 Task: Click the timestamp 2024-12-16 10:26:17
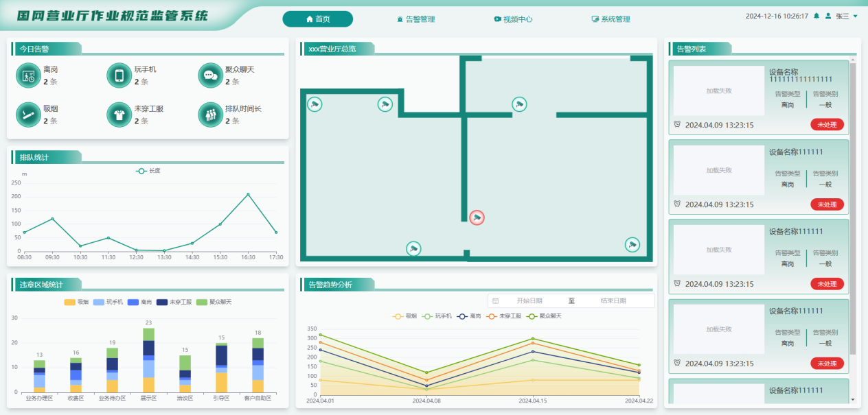[x=777, y=16]
